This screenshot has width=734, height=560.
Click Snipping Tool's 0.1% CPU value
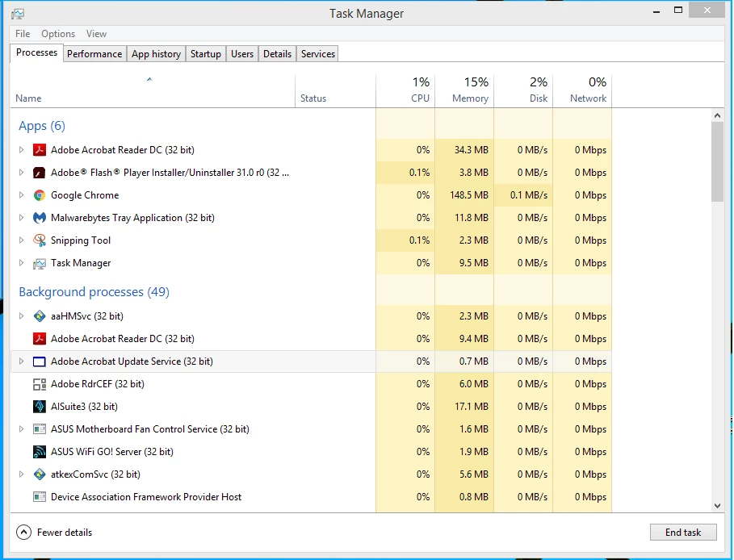419,240
